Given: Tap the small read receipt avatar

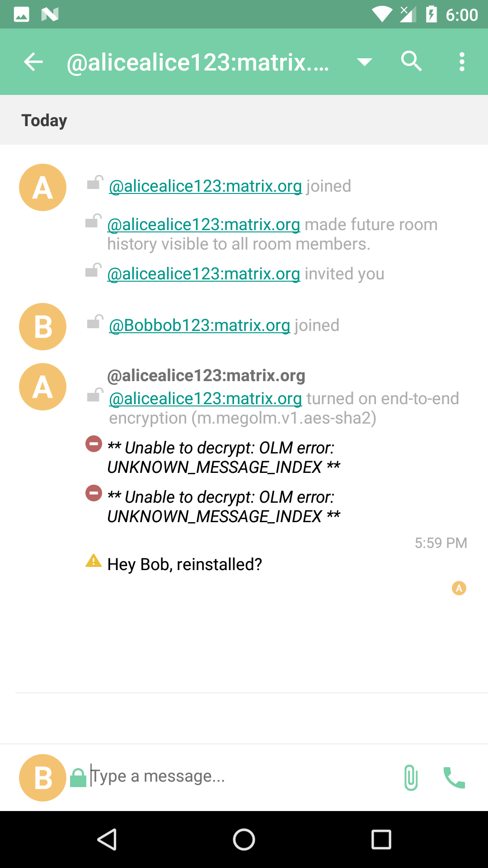Looking at the screenshot, I should click(459, 588).
